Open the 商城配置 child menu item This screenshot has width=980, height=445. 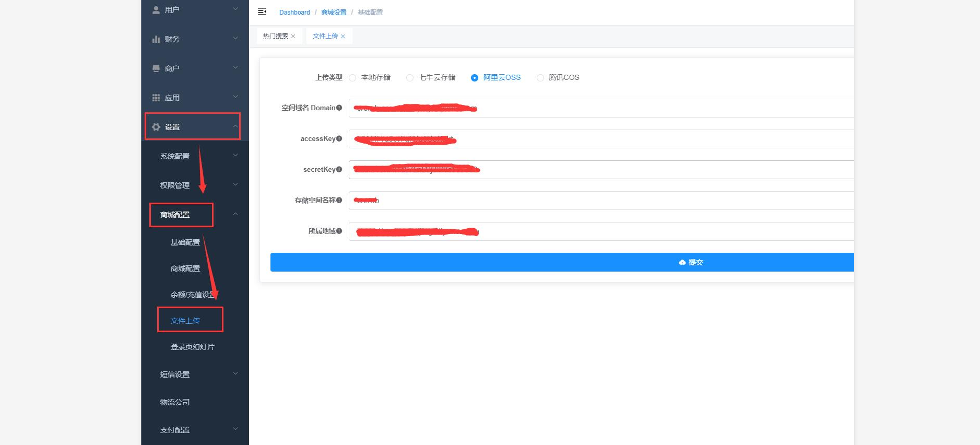185,268
